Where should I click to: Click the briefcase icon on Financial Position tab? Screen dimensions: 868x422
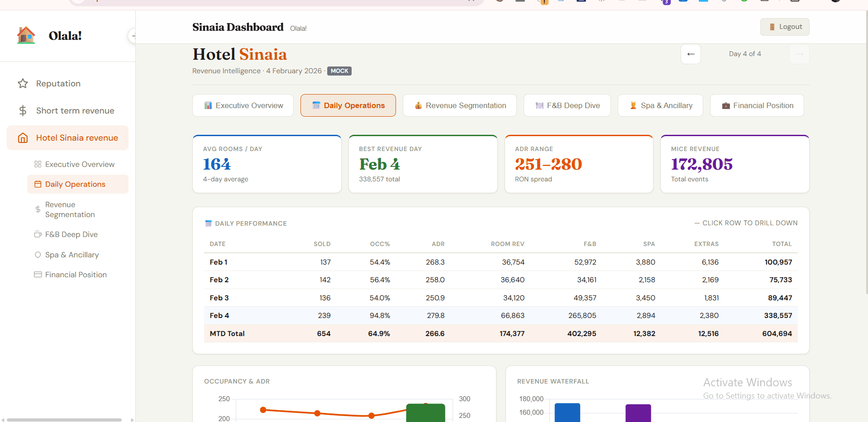click(x=726, y=105)
